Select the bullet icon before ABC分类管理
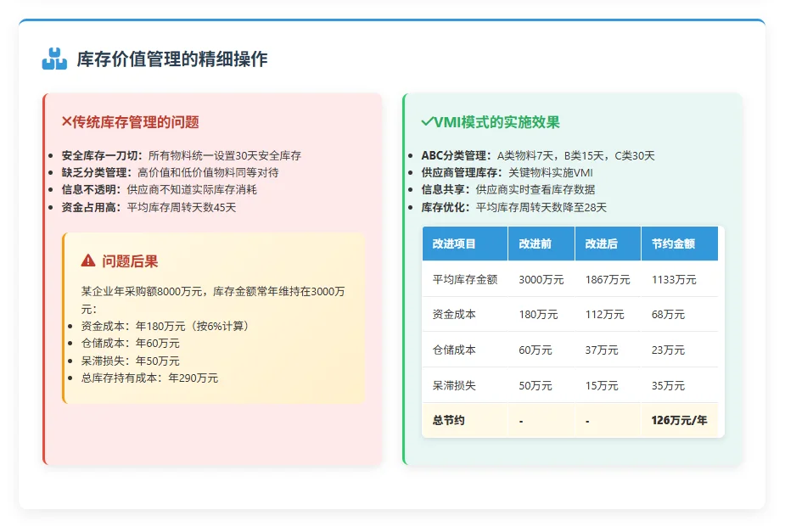Image resolution: width=785 pixels, height=532 pixels. pos(412,155)
